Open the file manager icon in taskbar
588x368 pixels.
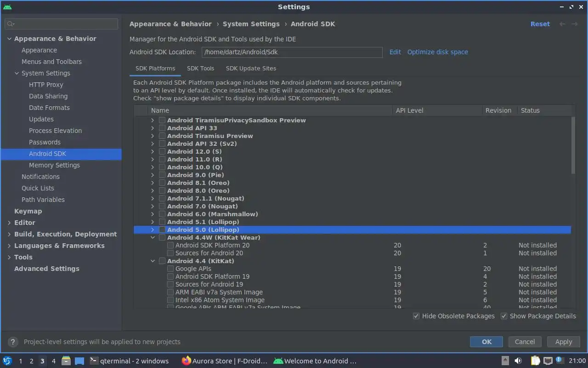[66, 361]
